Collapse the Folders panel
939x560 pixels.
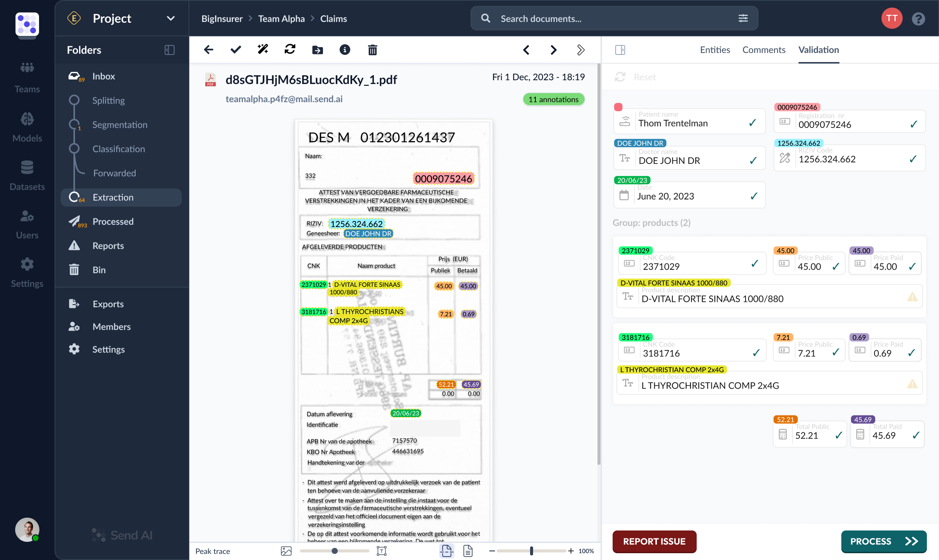pyautogui.click(x=170, y=50)
